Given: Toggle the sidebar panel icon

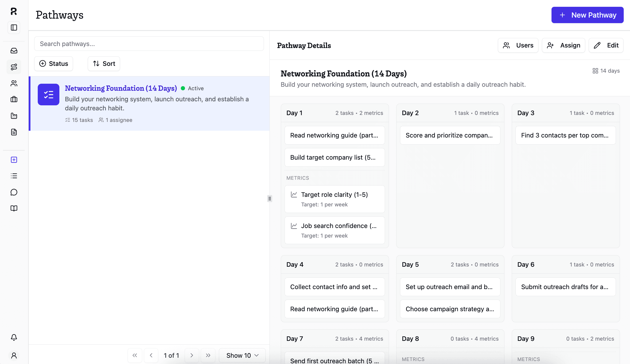Looking at the screenshot, I should coord(14,27).
